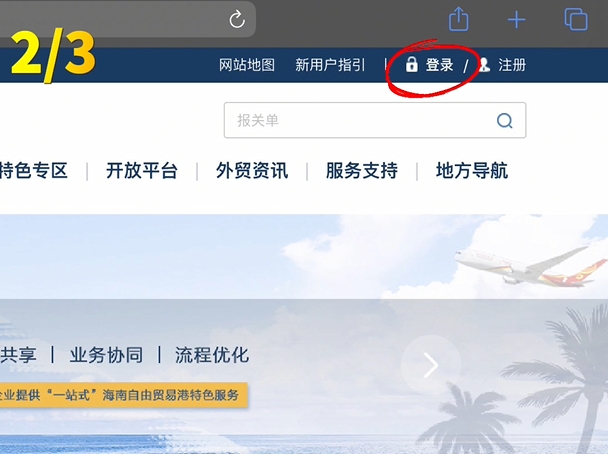Focus the 报关单 search field
608x454 pixels.
[x=375, y=120]
